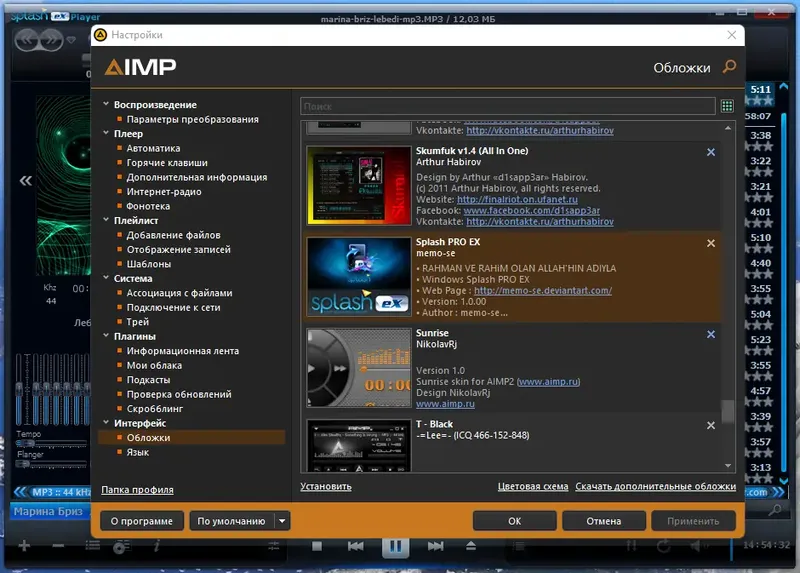
Task: Select the T - Black skin thumbnail
Action: pos(359,445)
